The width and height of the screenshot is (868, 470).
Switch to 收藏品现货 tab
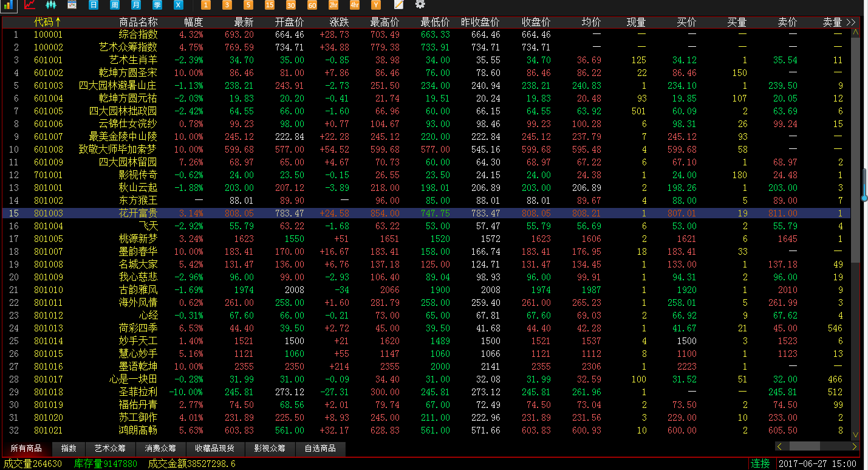coord(214,449)
